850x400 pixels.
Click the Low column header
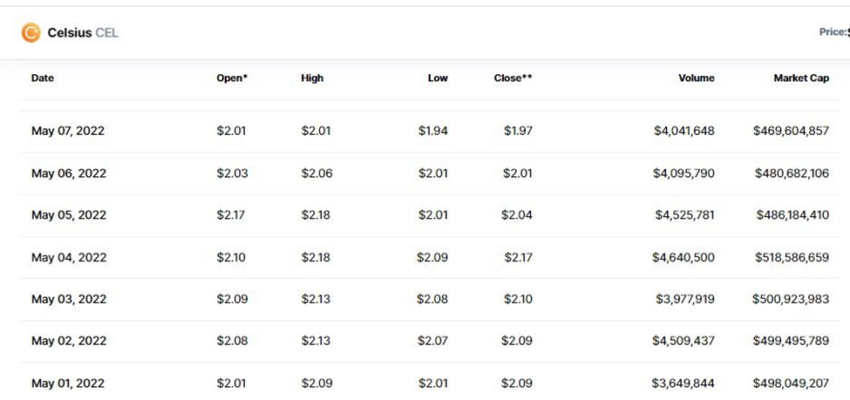tap(438, 78)
